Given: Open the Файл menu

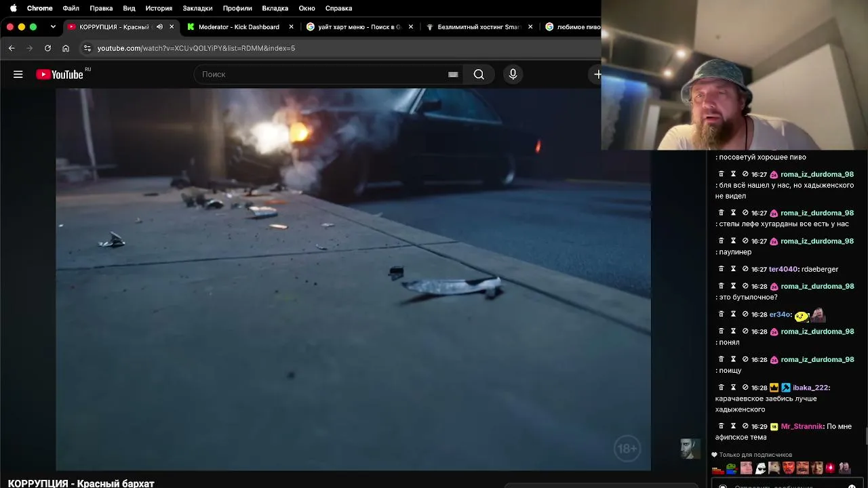Looking at the screenshot, I should [71, 8].
